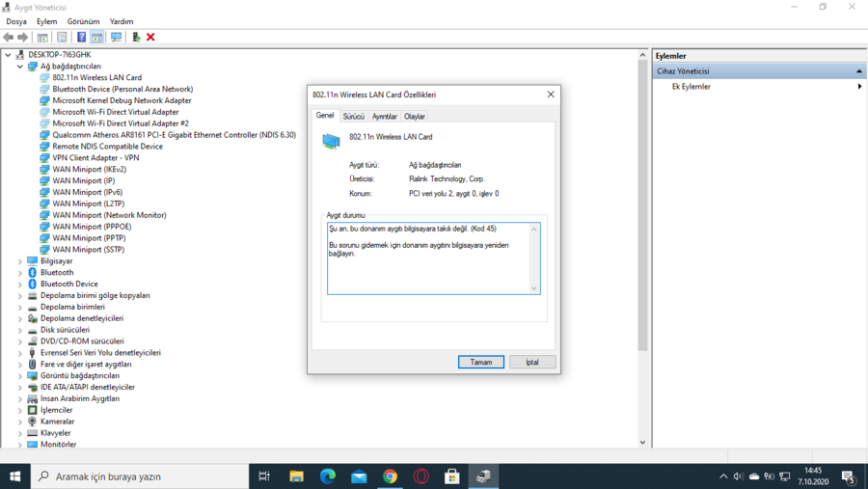The height and width of the screenshot is (489, 868).
Task: Click the Windows search box in taskbar
Action: 140,476
